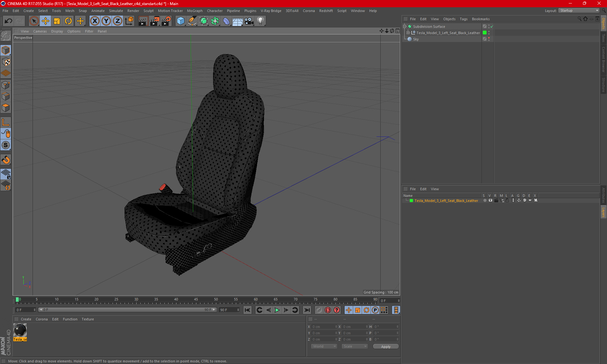
Task: Click green color swatch in Layers list
Action: point(411,201)
